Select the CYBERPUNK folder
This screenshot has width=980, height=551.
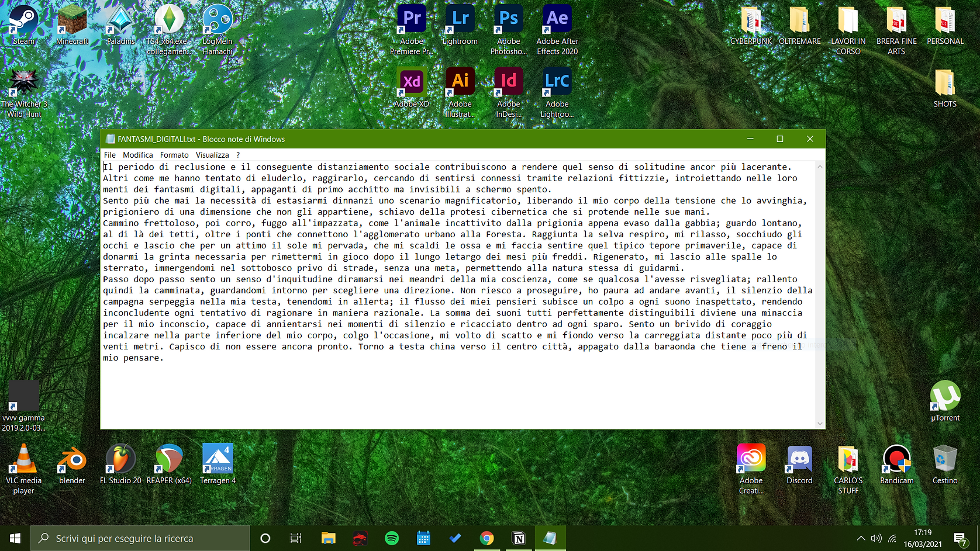click(x=751, y=25)
